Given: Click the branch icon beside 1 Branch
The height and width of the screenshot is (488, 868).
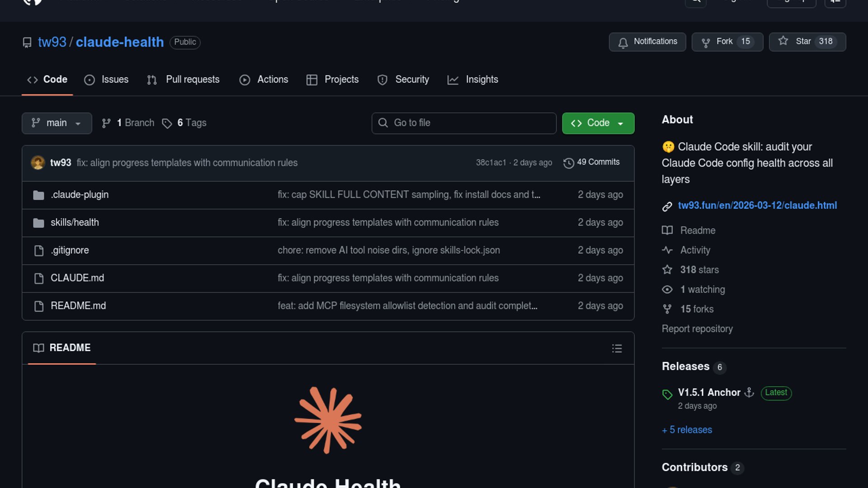Looking at the screenshot, I should 106,123.
